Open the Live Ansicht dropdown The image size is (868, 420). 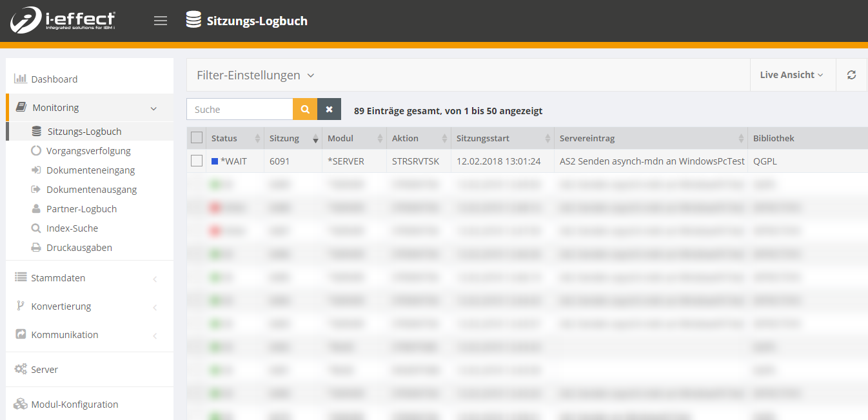pyautogui.click(x=791, y=75)
